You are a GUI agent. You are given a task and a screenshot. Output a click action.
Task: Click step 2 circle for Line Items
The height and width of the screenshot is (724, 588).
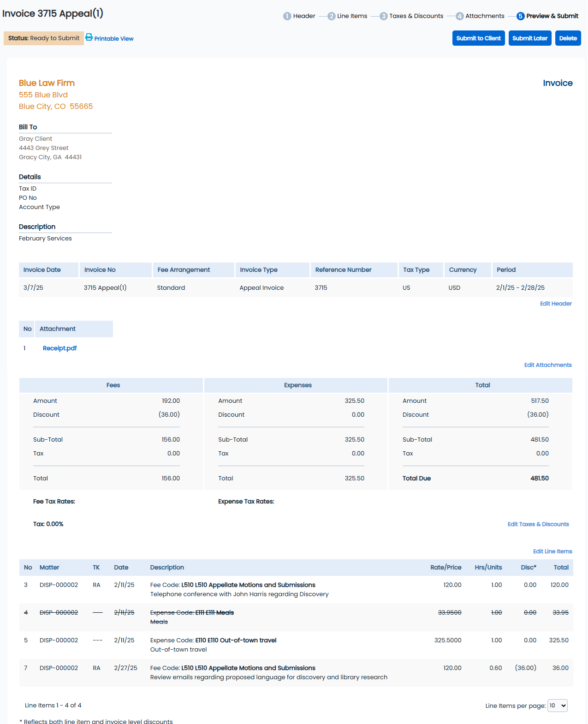click(x=331, y=16)
